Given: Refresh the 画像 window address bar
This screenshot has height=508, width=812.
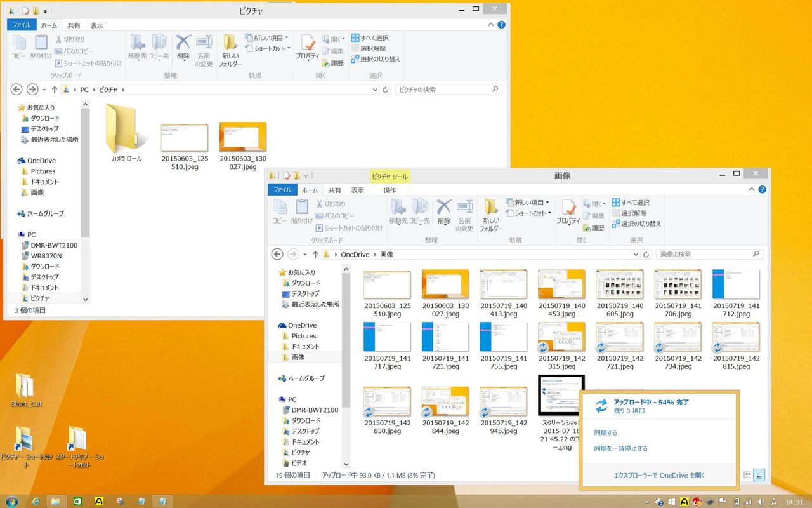Looking at the screenshot, I should [646, 254].
